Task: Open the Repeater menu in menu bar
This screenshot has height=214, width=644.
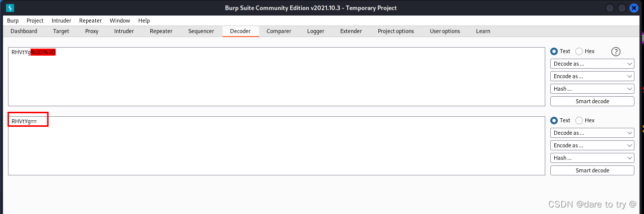Action: 90,21
